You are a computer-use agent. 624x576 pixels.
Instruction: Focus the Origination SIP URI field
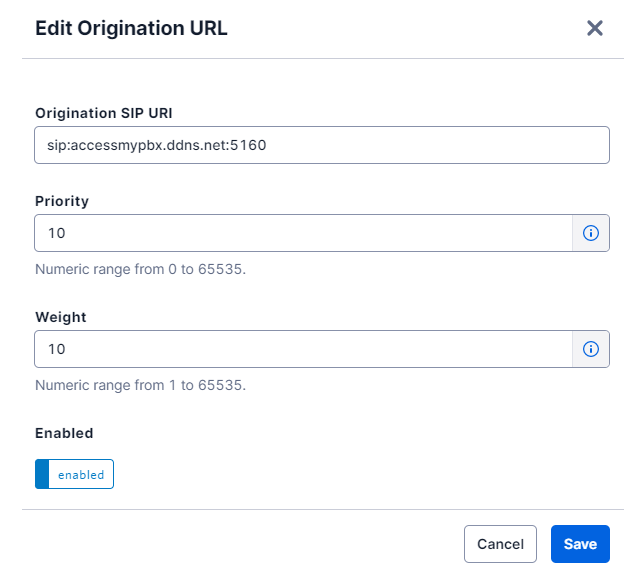pyautogui.click(x=322, y=145)
